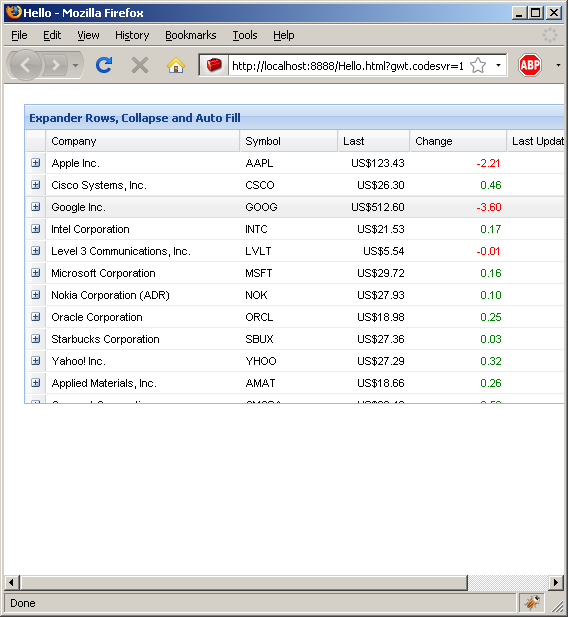Image resolution: width=568 pixels, height=617 pixels.
Task: Bookmark this page with the star icon
Action: [478, 65]
